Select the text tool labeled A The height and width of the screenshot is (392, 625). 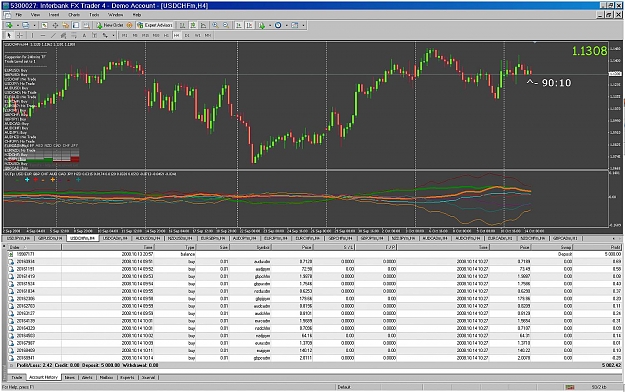point(84,35)
